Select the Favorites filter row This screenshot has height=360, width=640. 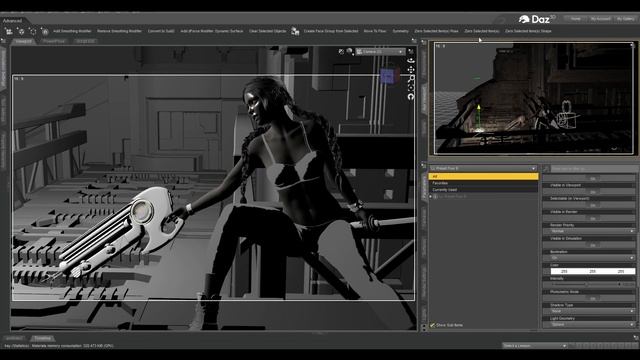point(483,183)
